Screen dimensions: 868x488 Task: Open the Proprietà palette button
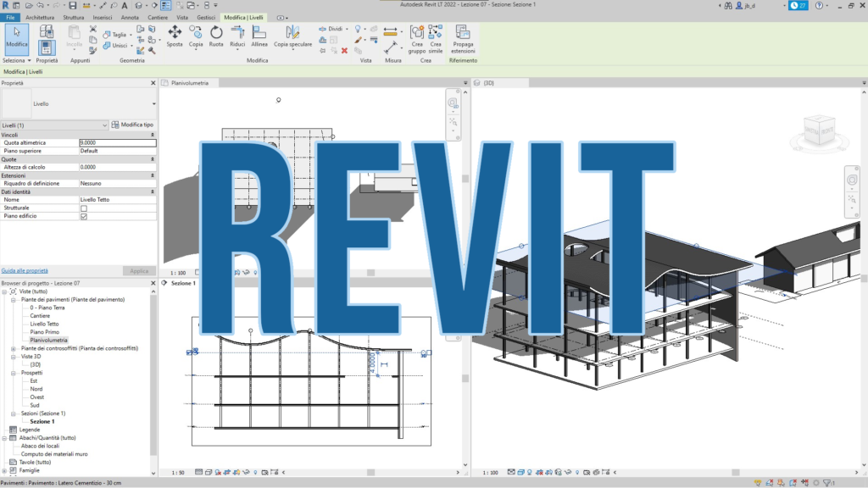(x=47, y=47)
